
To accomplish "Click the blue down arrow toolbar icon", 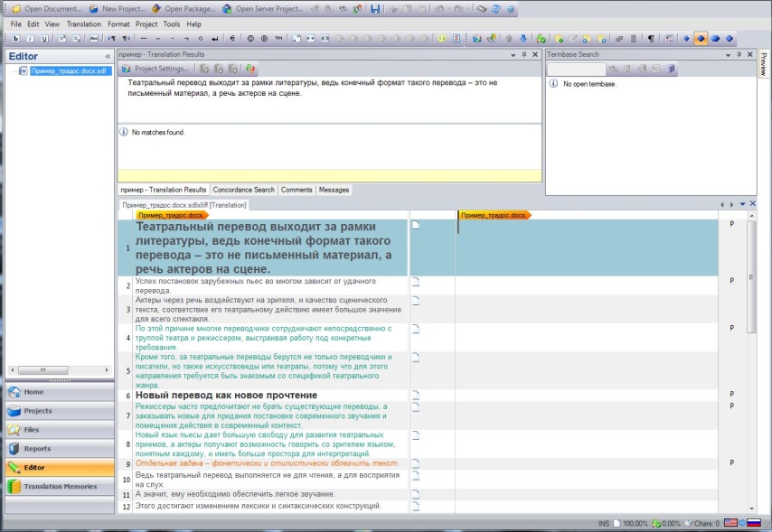I will pyautogui.click(x=522, y=39).
